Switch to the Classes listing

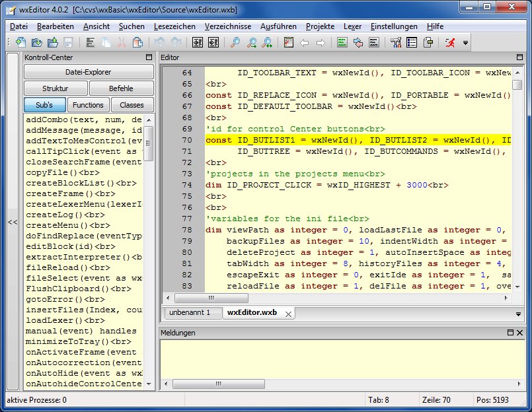[132, 104]
